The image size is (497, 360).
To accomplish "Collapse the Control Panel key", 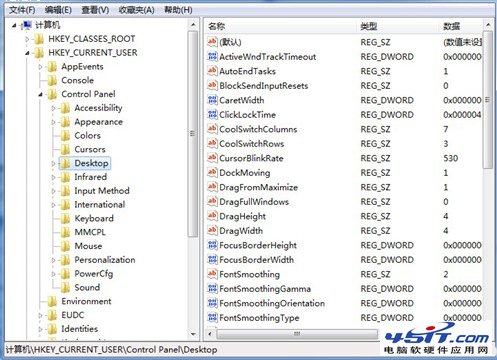I will 40,94.
